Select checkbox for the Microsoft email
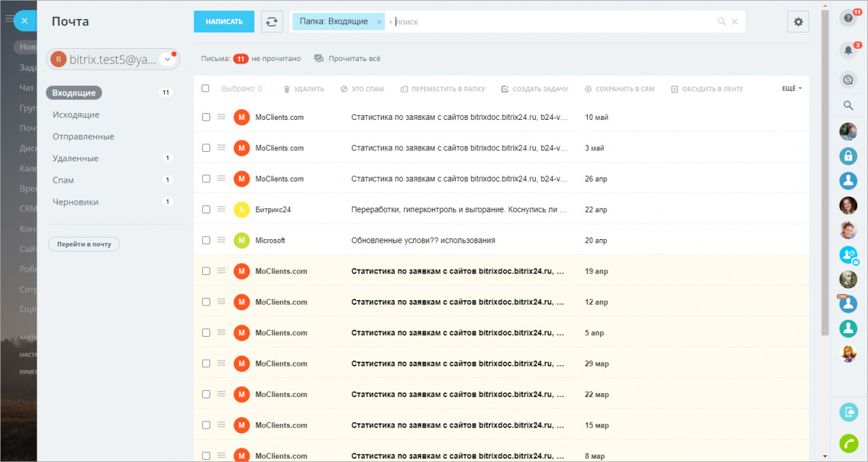This screenshot has width=868, height=462. tap(206, 240)
